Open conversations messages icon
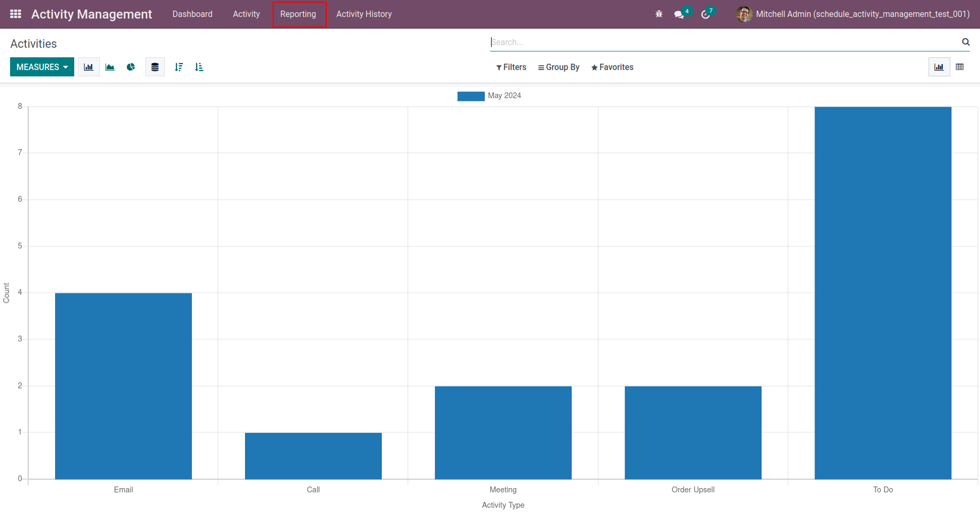This screenshot has width=980, height=512. 679,14
